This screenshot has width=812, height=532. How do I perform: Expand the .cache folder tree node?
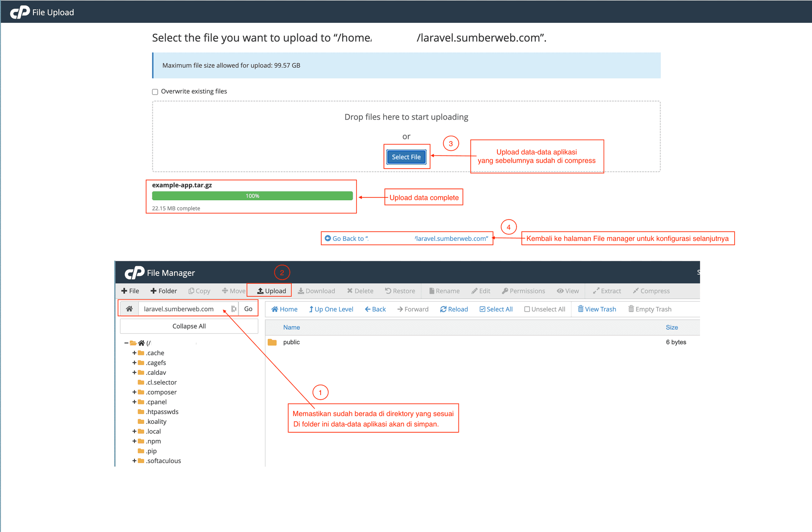click(134, 353)
